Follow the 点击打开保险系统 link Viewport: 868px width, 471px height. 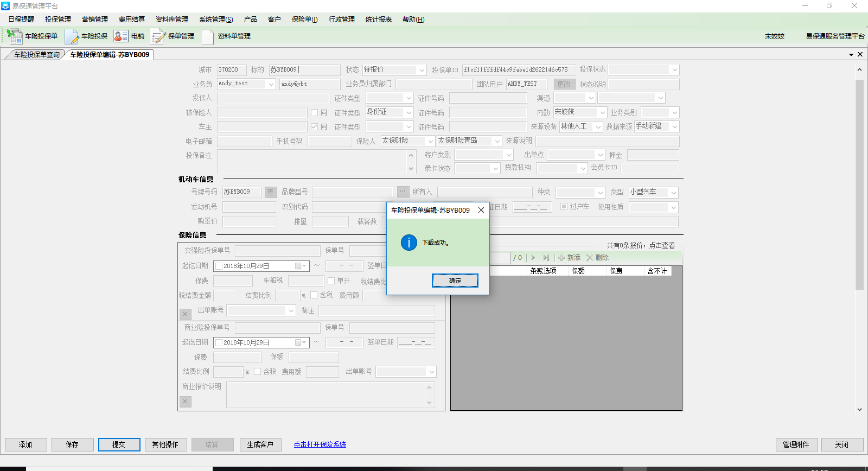320,444
